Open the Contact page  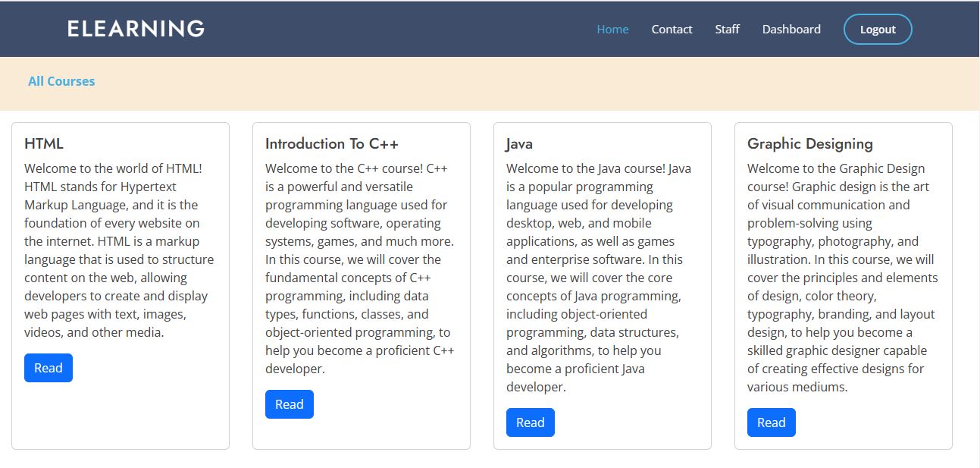click(x=672, y=29)
